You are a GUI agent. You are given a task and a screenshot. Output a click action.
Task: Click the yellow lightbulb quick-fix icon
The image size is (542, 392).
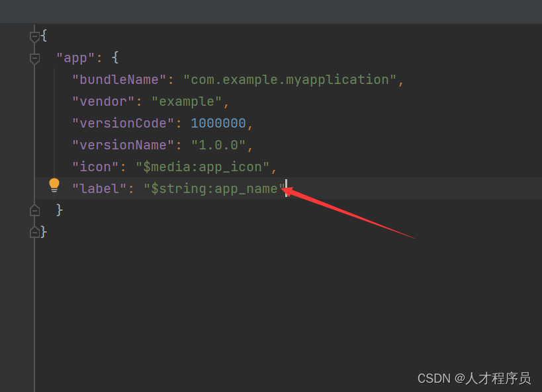point(54,185)
